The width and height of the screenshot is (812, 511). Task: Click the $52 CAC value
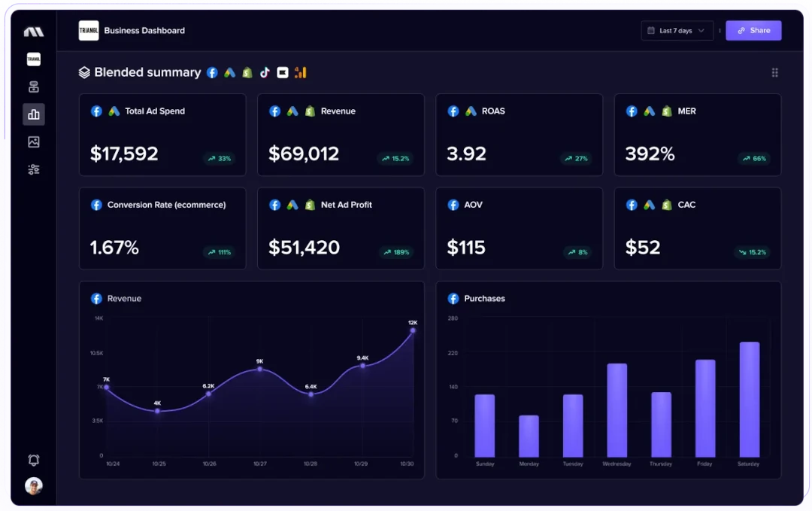[x=643, y=248]
